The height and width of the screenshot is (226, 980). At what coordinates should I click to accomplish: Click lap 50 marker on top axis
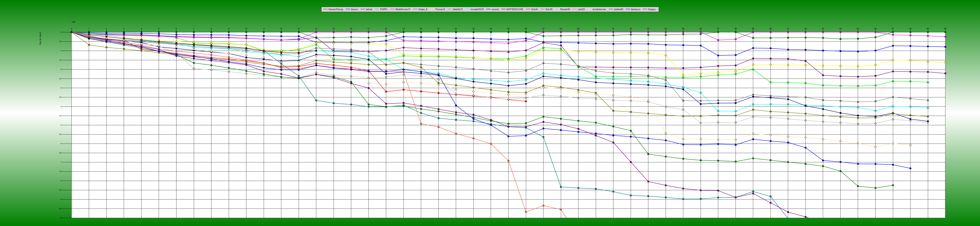[945, 29]
